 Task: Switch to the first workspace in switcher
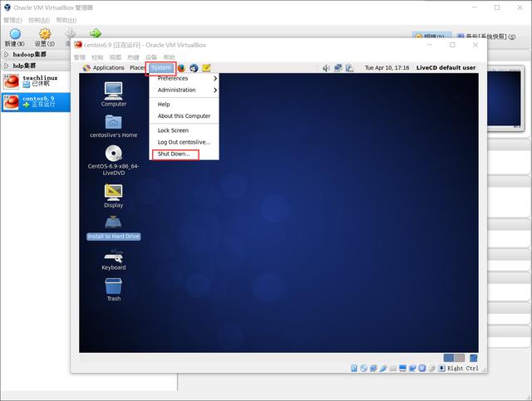pyautogui.click(x=449, y=358)
